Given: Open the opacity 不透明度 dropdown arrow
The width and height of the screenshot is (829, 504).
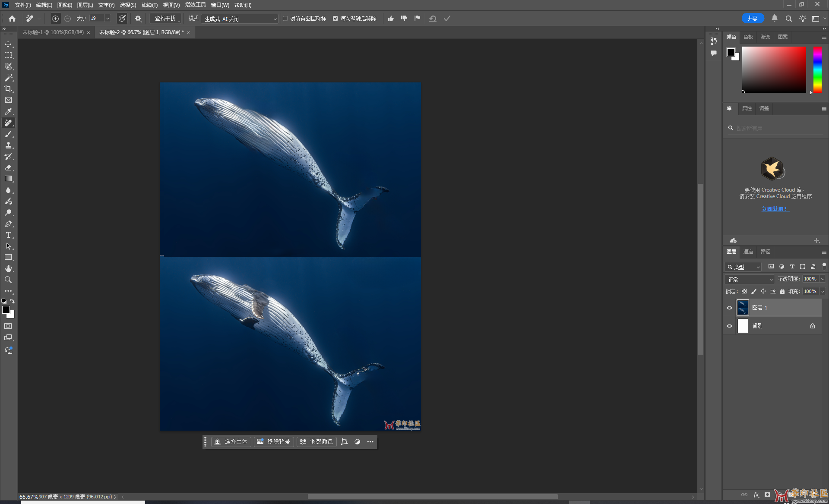Looking at the screenshot, I should pos(823,279).
